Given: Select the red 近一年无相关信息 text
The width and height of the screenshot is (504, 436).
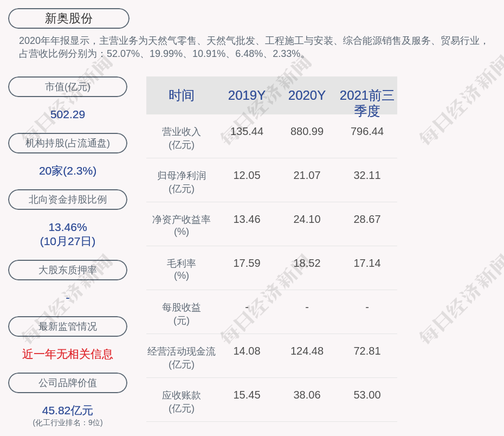Looking at the screenshot, I should click(68, 354).
